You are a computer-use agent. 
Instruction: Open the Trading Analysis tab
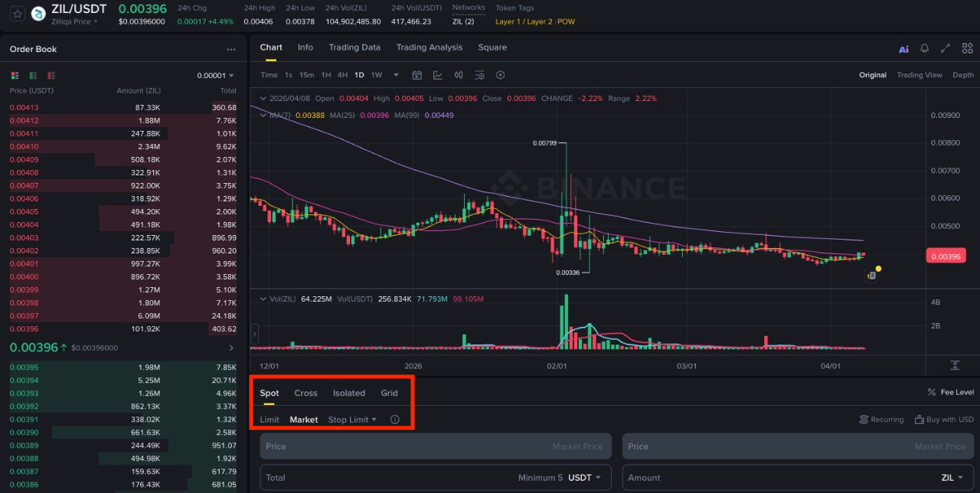[430, 47]
